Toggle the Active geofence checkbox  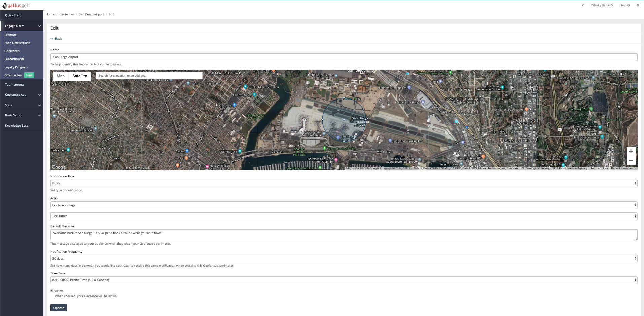coord(52,291)
